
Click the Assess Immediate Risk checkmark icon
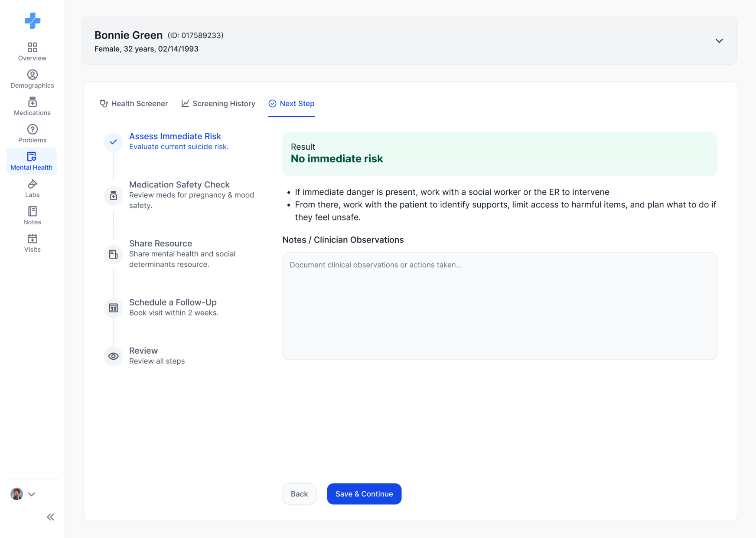[x=113, y=142]
